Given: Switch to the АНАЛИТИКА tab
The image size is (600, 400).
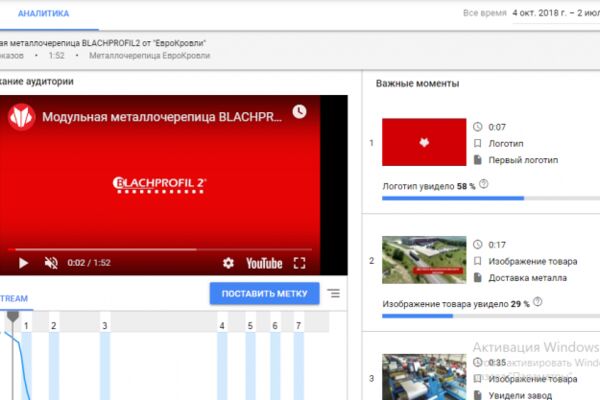Looking at the screenshot, I should [43, 13].
